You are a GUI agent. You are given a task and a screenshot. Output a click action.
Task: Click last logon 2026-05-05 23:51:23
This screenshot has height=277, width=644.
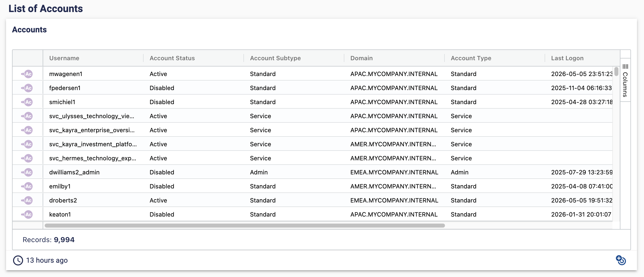(582, 74)
